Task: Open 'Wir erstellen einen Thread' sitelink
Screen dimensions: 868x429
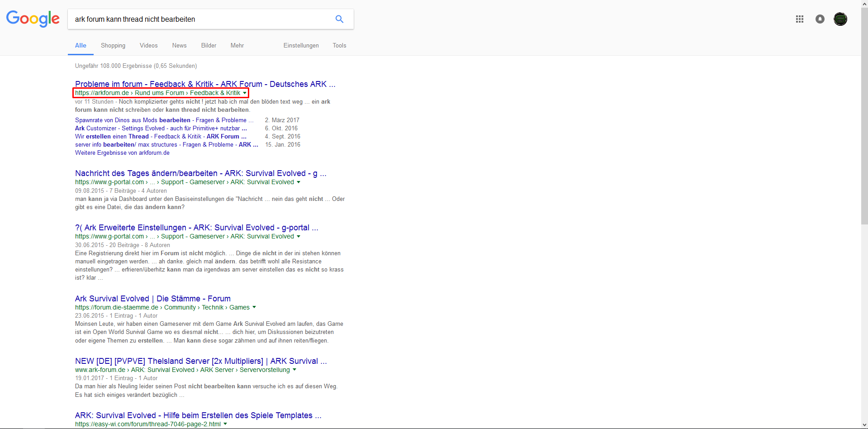Action: click(x=161, y=136)
